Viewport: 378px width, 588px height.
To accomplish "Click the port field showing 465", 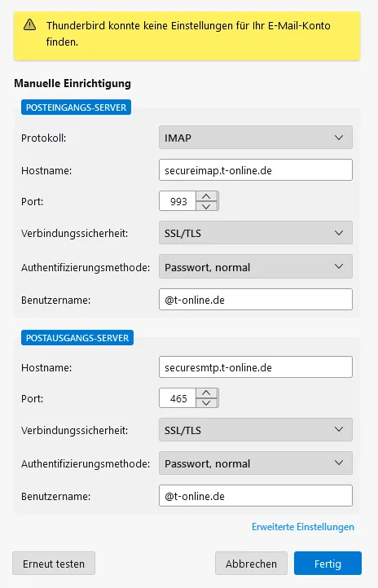I will 178,398.
